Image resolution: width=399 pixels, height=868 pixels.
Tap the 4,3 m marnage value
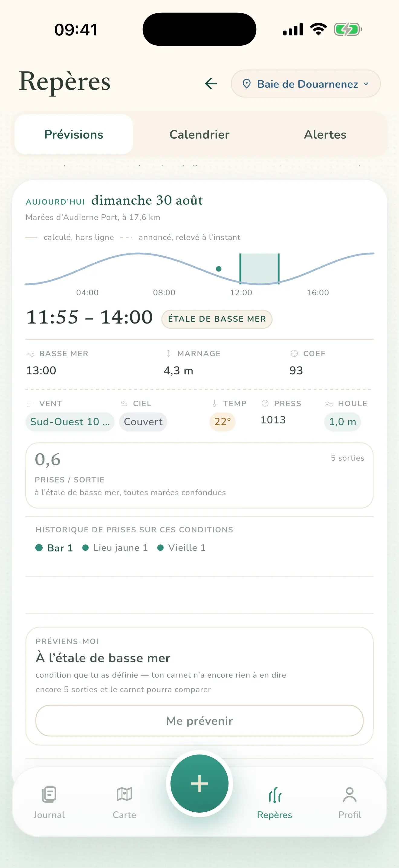point(178,370)
